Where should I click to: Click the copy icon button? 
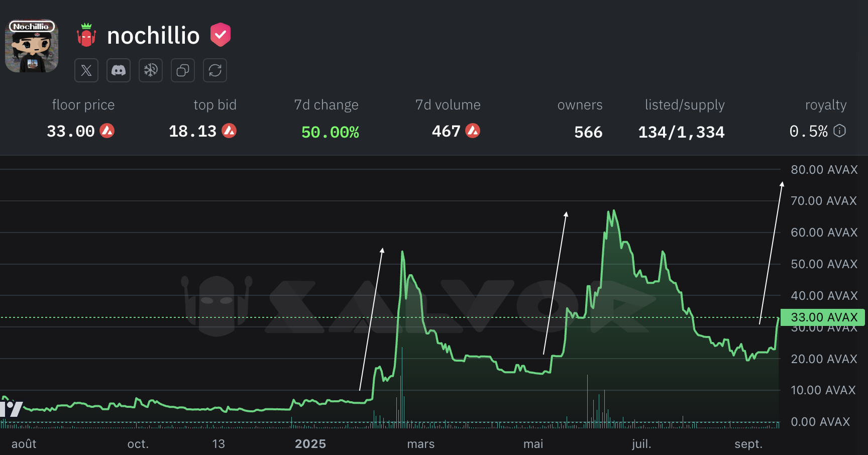coord(183,70)
